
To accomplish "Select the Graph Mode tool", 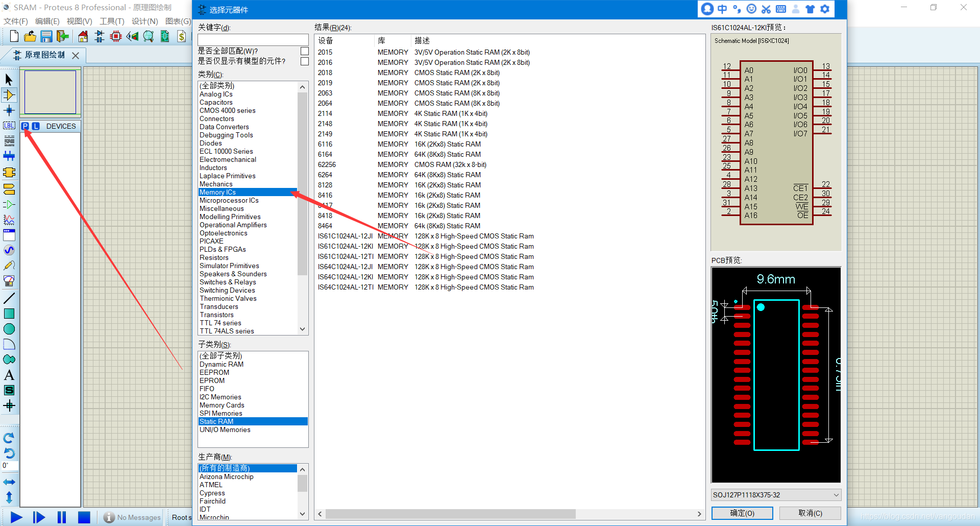I will pyautogui.click(x=9, y=220).
